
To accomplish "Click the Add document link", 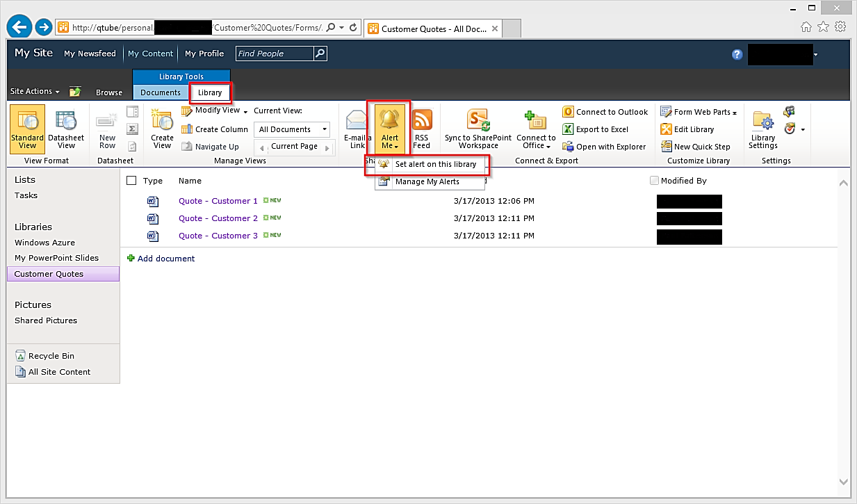I will 165,259.
